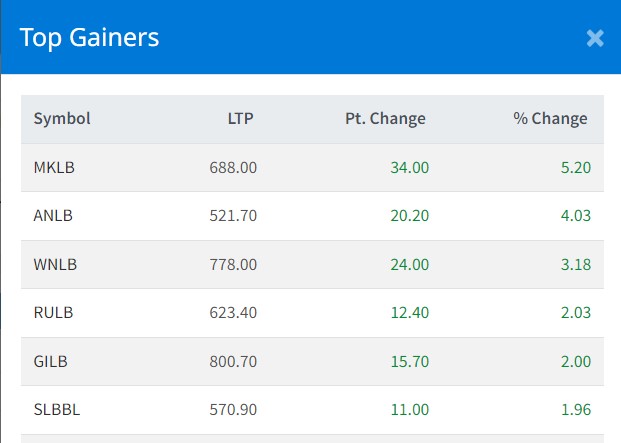Select ANLB's point change 20.20
This screenshot has width=621, height=443.
tap(409, 216)
